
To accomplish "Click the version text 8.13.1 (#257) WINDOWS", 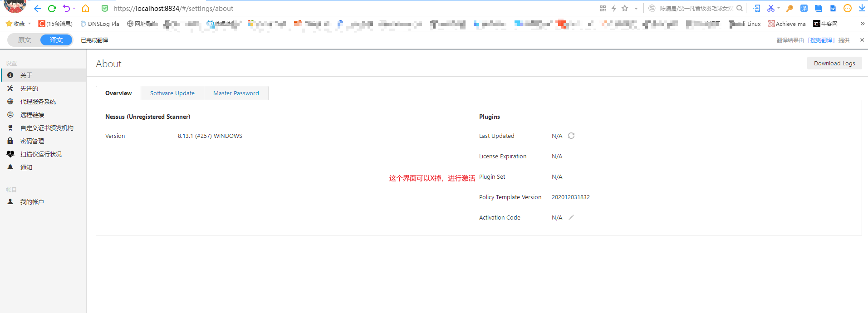I will [x=210, y=136].
